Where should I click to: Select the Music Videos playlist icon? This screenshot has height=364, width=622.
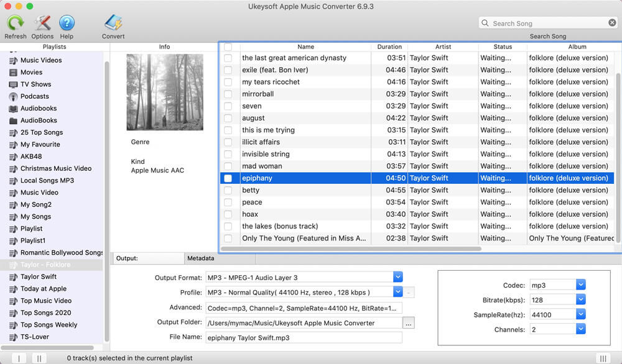(13, 60)
